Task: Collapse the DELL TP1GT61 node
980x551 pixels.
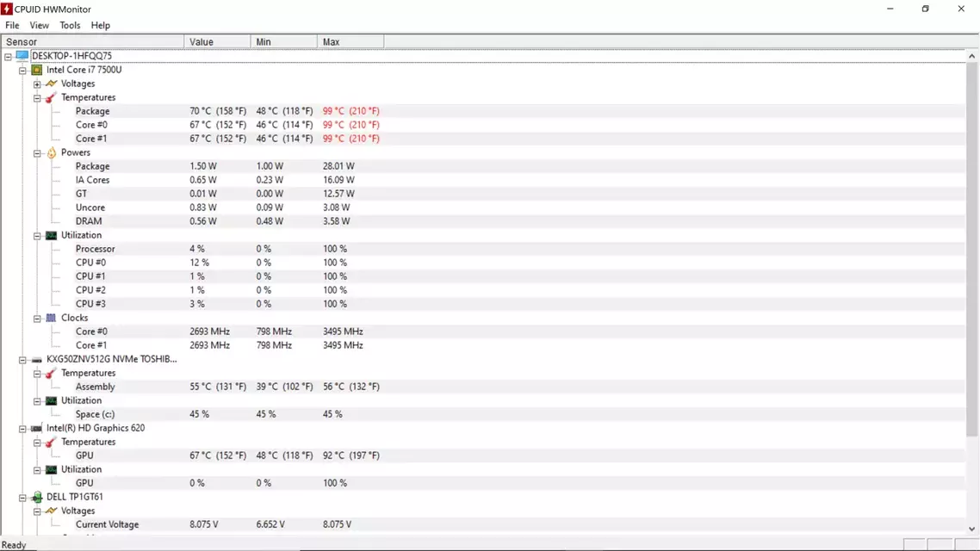Action: pyautogui.click(x=22, y=498)
